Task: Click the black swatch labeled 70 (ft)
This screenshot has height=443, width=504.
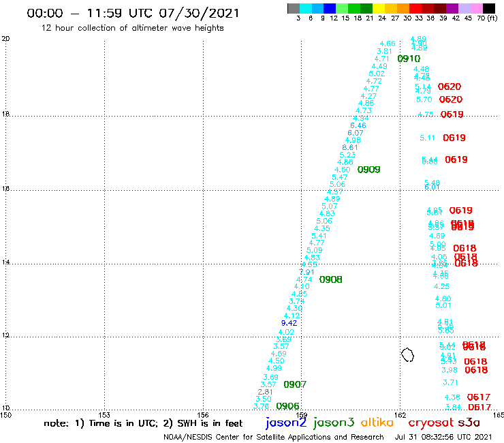Action: pos(488,8)
